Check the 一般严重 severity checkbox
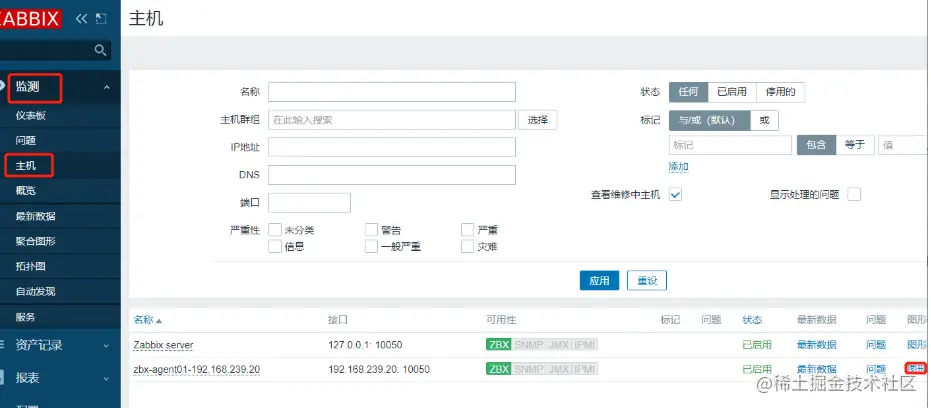931x408 pixels. click(x=371, y=246)
